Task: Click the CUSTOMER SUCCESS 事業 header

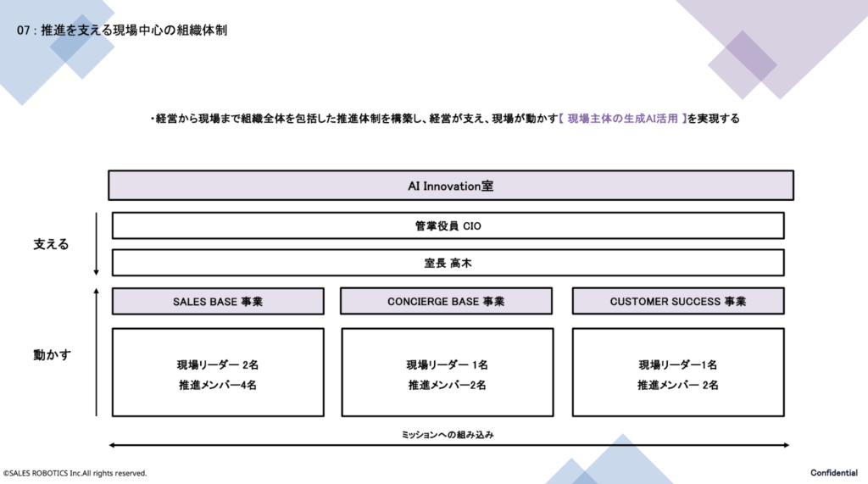Action: pos(678,301)
